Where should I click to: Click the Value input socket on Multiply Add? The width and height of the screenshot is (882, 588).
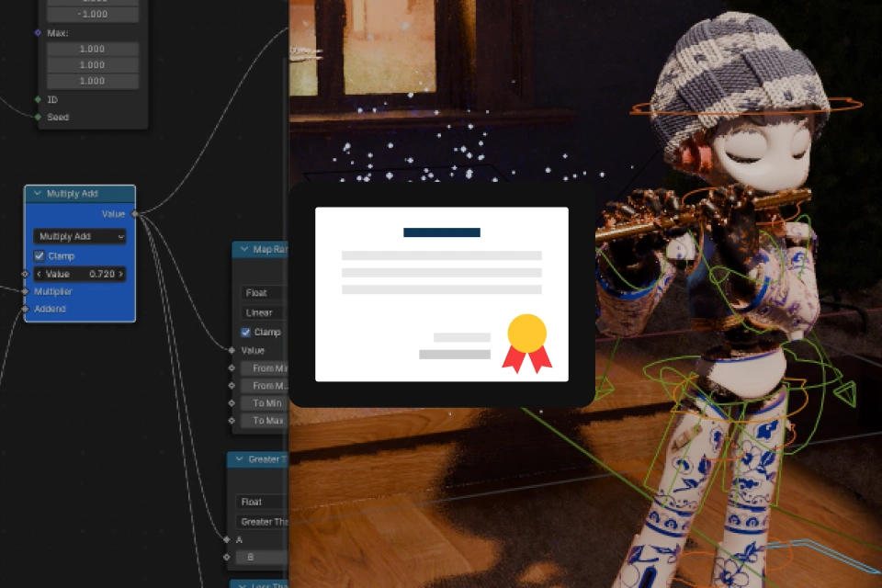[25, 274]
